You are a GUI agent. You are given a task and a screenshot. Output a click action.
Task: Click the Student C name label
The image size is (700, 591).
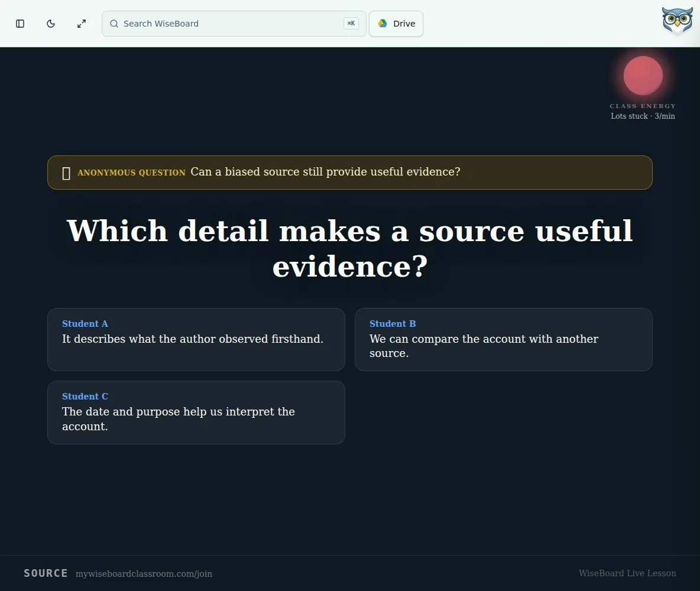coord(85,397)
